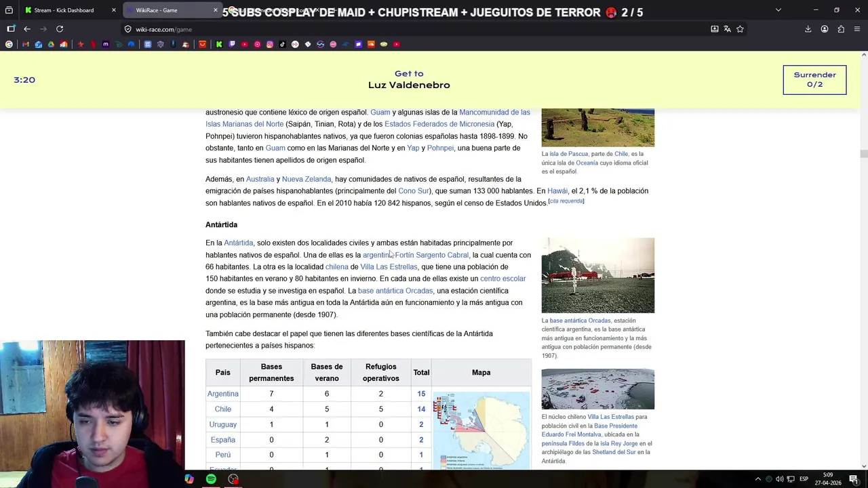Open Copilot from the taskbar
Viewport: 868px width, 488px height.
pyautogui.click(x=189, y=479)
